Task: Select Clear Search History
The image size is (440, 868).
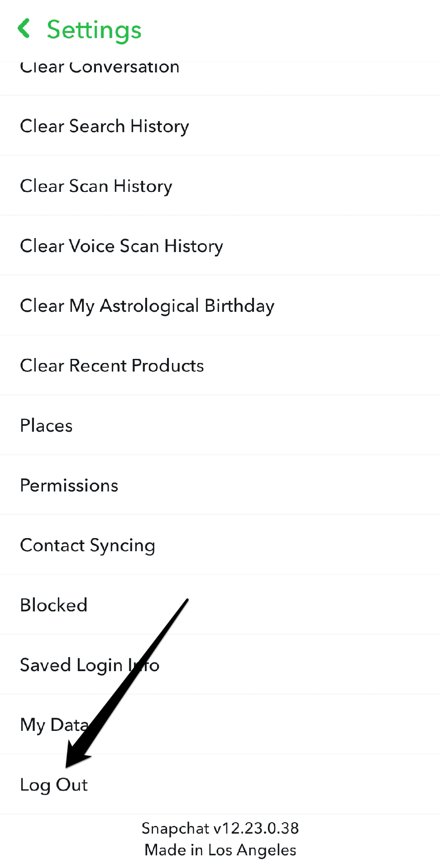Action: [x=105, y=126]
